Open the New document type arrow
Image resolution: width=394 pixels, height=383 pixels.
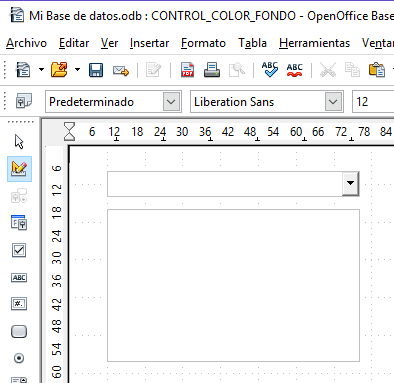point(41,70)
